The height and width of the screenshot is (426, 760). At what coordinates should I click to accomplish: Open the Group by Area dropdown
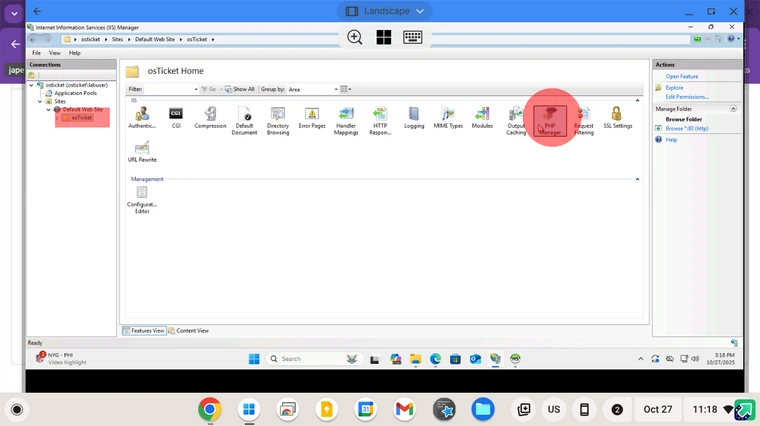336,89
